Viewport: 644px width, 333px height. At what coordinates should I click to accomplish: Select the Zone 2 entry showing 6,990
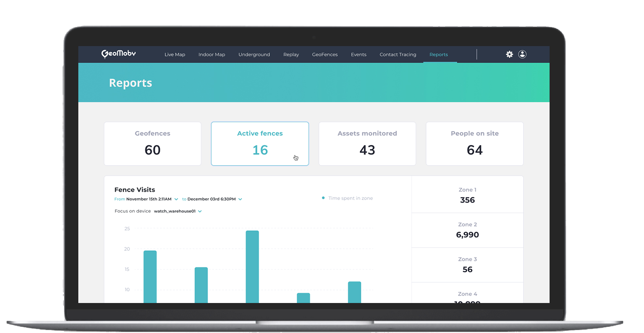click(x=467, y=230)
